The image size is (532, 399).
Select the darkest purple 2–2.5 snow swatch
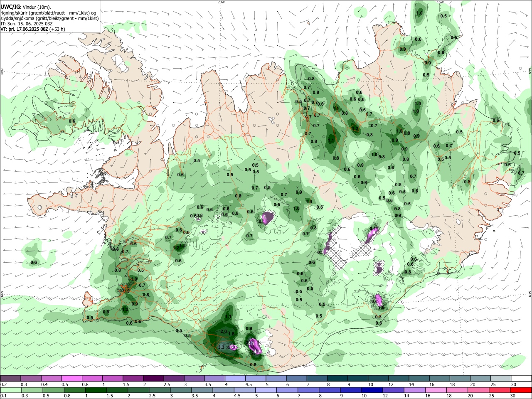click(x=153, y=378)
